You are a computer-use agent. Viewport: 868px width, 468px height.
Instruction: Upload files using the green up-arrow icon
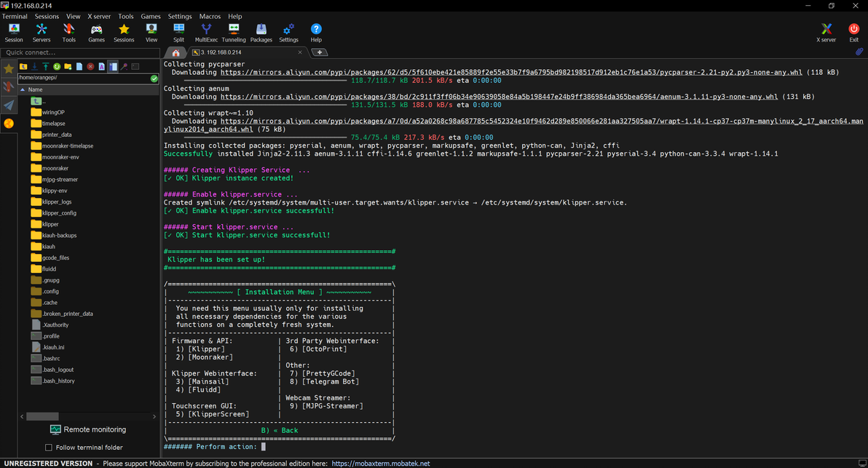(x=45, y=67)
